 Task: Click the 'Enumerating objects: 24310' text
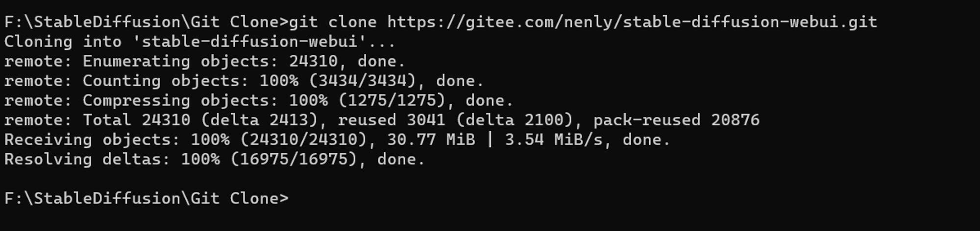point(210,61)
